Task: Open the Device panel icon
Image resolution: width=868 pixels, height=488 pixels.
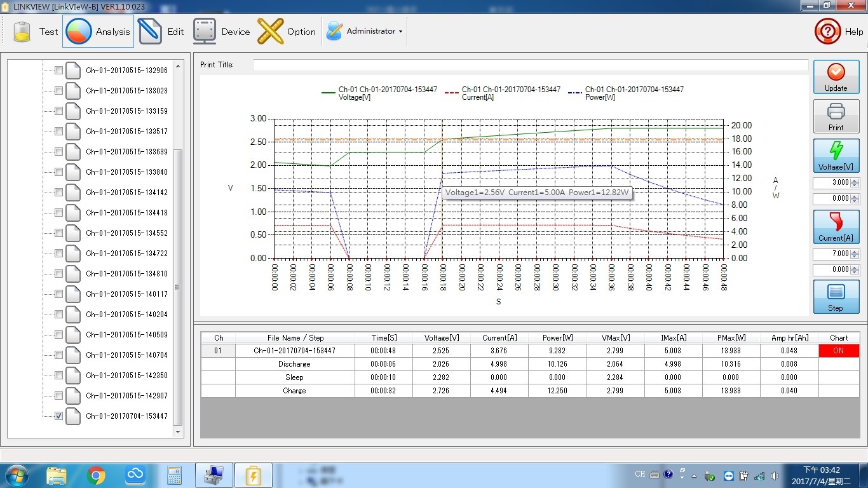Action: click(x=205, y=31)
